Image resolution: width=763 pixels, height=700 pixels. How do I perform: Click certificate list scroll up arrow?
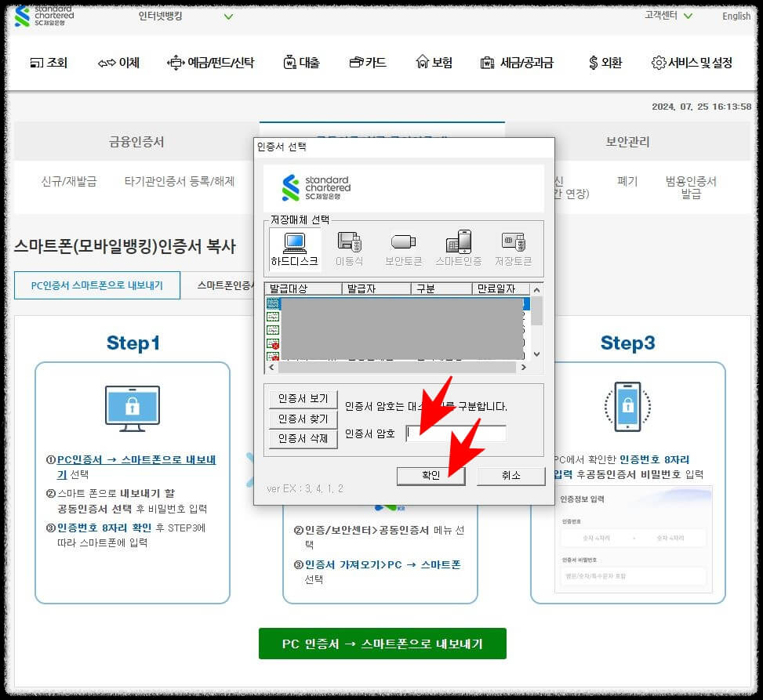[x=536, y=290]
